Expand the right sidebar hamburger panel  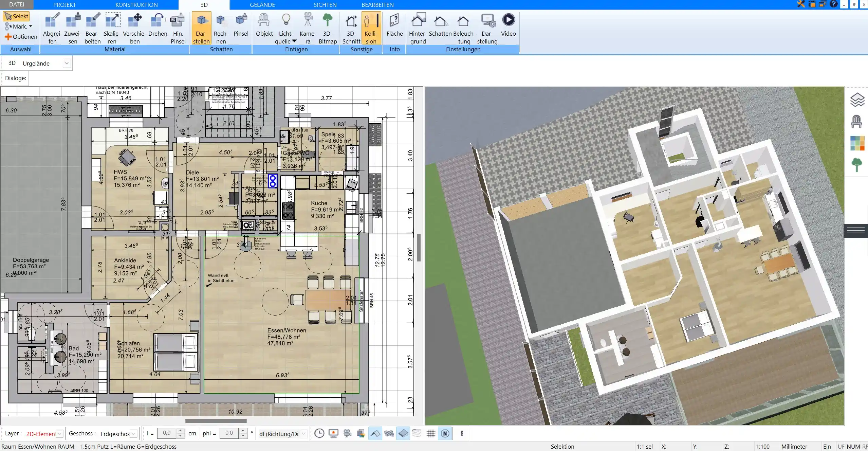click(856, 231)
